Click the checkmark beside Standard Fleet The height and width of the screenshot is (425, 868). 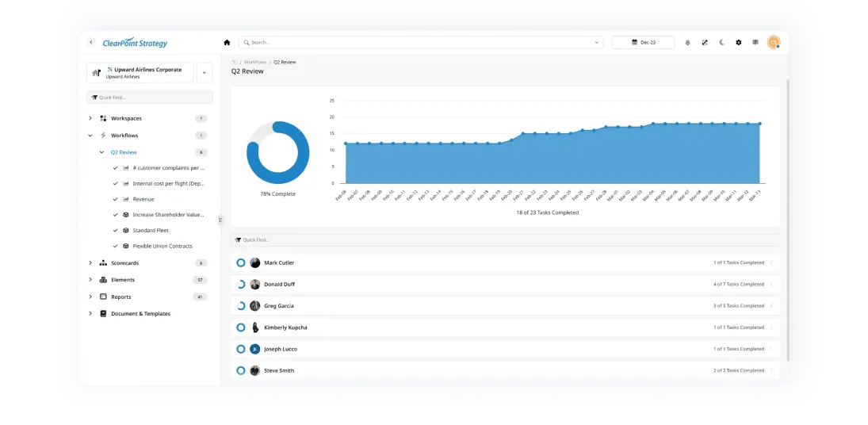click(115, 230)
